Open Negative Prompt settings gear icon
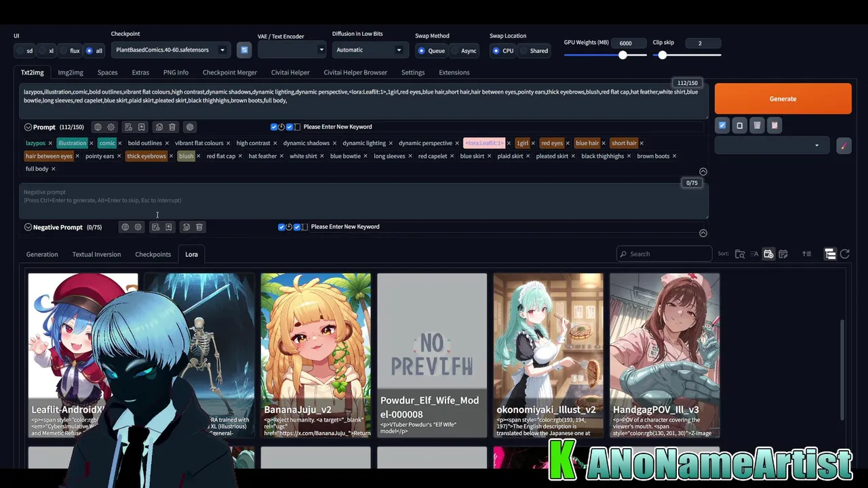Viewport: 868px width, 488px height. (x=138, y=227)
